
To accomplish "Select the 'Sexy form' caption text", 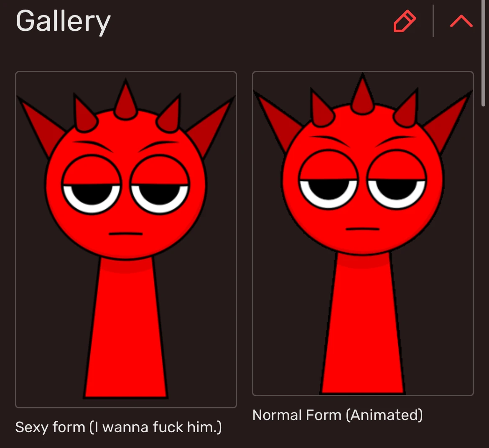I will [x=50, y=427].
